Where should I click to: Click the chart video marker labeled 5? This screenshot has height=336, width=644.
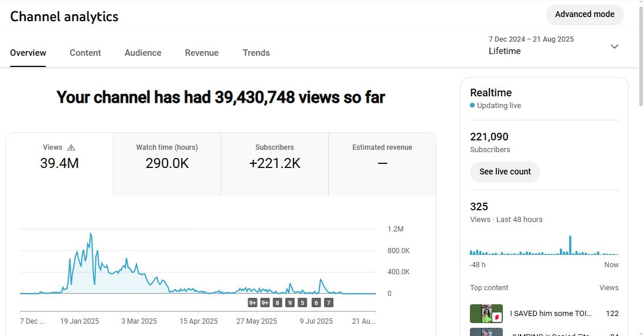302,303
